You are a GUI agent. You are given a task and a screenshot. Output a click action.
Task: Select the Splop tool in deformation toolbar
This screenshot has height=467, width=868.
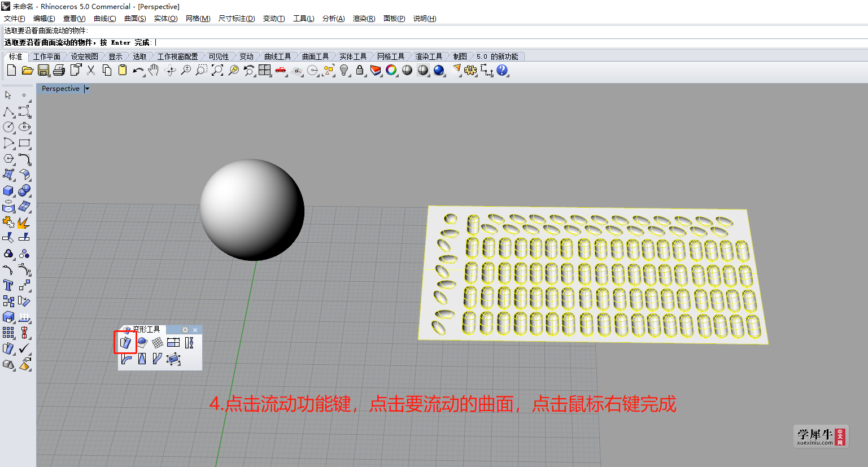point(142,342)
